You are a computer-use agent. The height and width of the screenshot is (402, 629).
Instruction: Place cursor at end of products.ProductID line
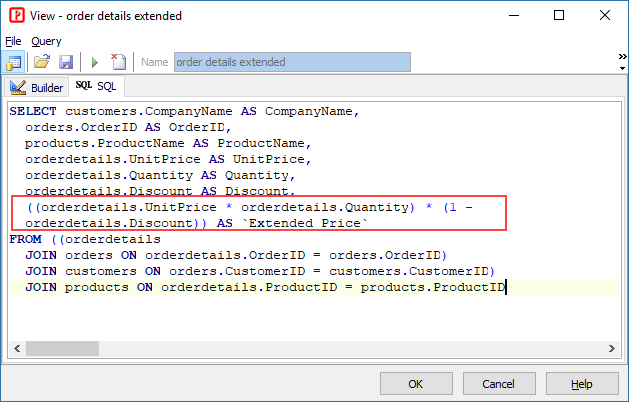(507, 288)
